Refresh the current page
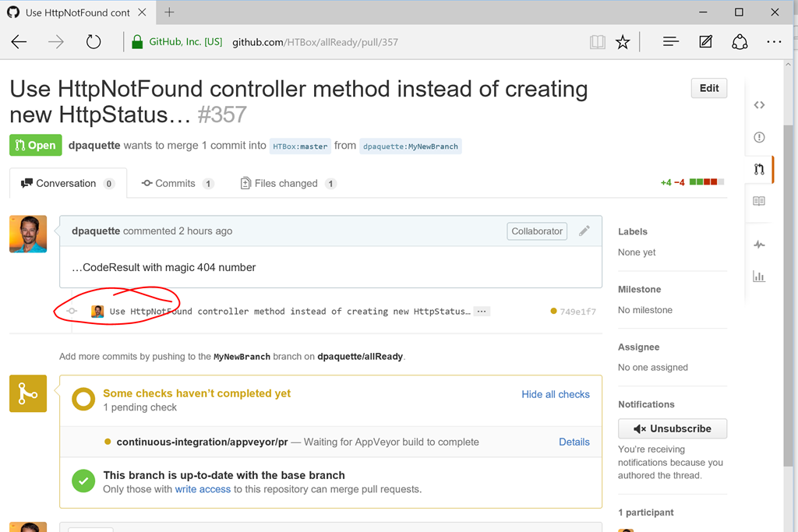The width and height of the screenshot is (798, 532). click(x=94, y=42)
